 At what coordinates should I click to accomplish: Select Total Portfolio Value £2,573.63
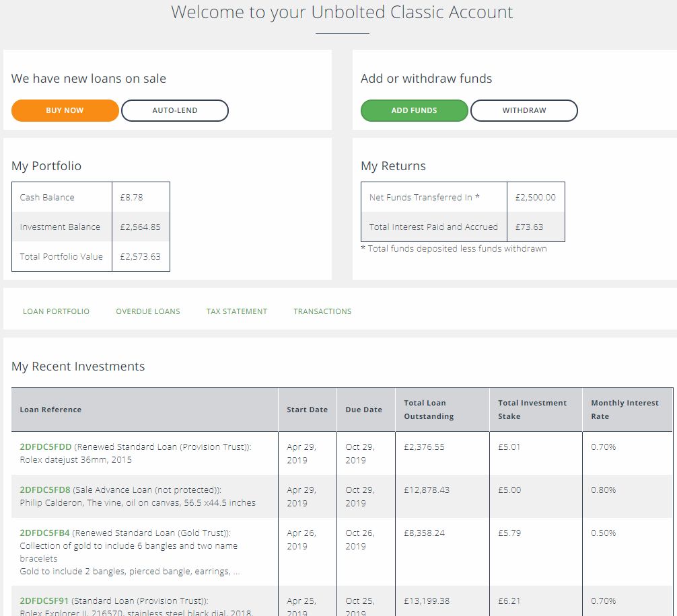[x=141, y=257]
